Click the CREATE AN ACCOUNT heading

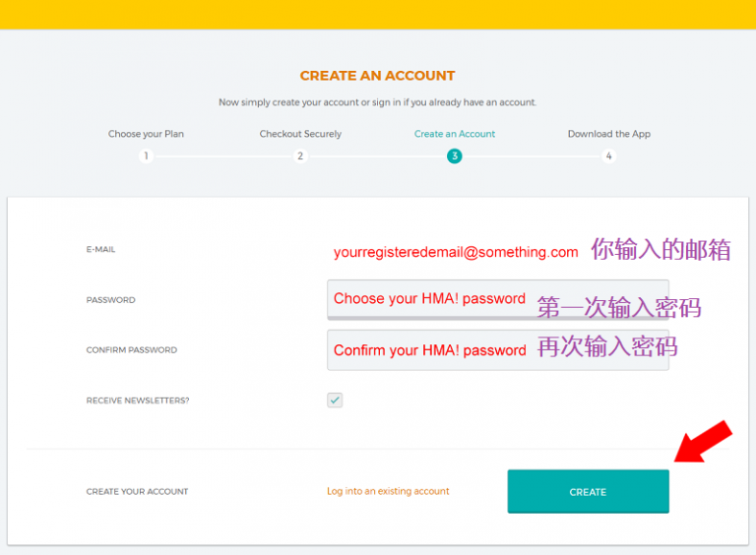click(377, 75)
